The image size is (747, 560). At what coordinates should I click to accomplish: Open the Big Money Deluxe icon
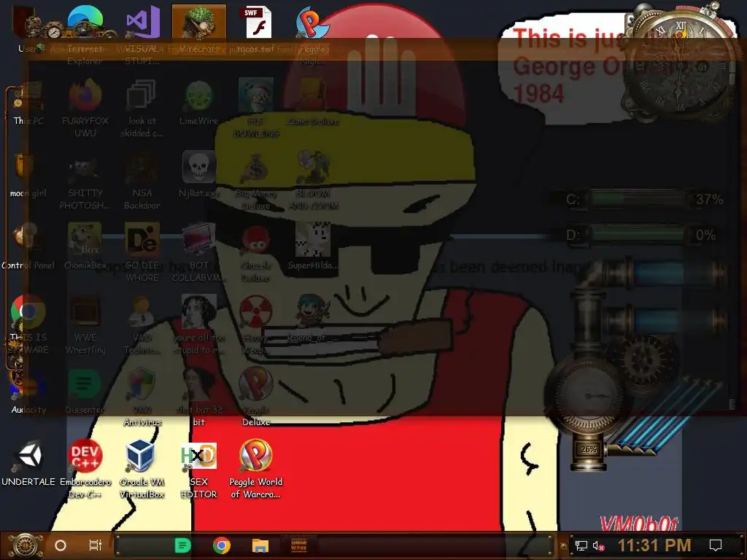click(x=256, y=181)
